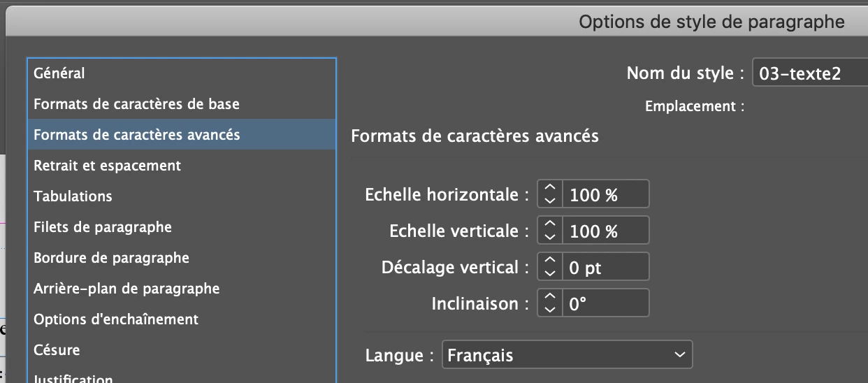This screenshot has width=868, height=383.
Task: Open the Langue dropdown menu
Action: tap(567, 355)
